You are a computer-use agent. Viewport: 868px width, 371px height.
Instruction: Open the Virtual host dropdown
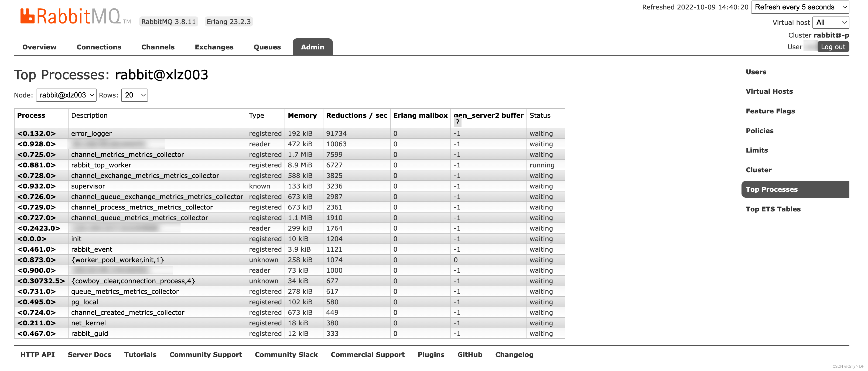coord(831,22)
